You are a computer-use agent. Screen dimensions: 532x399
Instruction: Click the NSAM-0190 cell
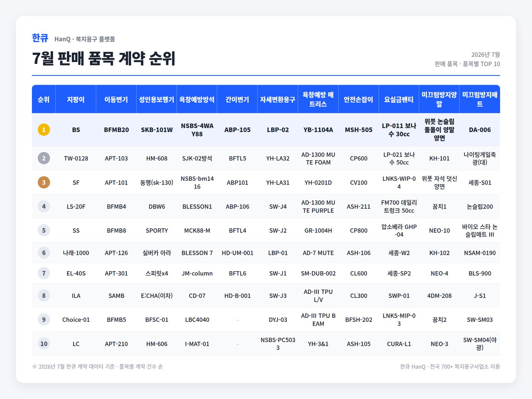(x=480, y=253)
